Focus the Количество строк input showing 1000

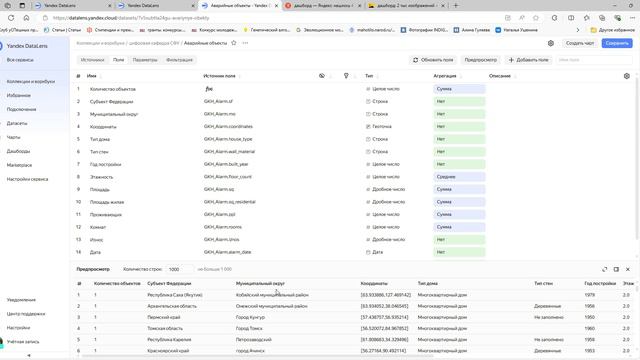pyautogui.click(x=179, y=269)
